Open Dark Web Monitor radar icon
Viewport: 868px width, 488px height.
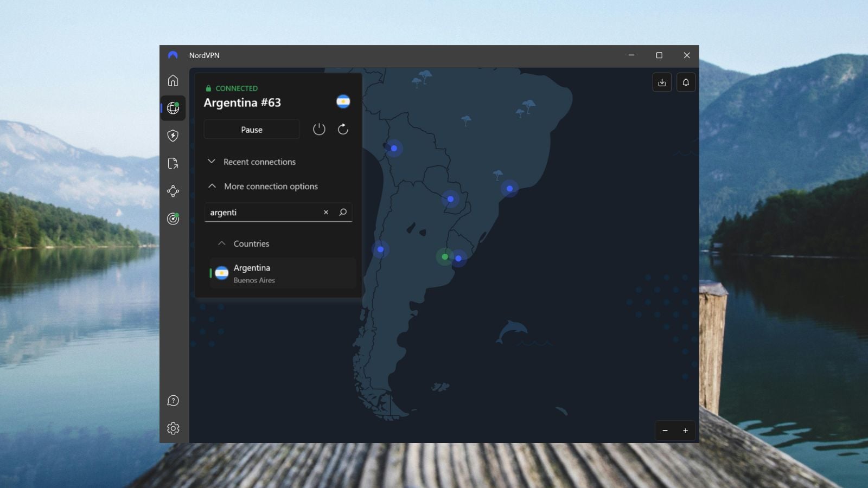click(173, 219)
